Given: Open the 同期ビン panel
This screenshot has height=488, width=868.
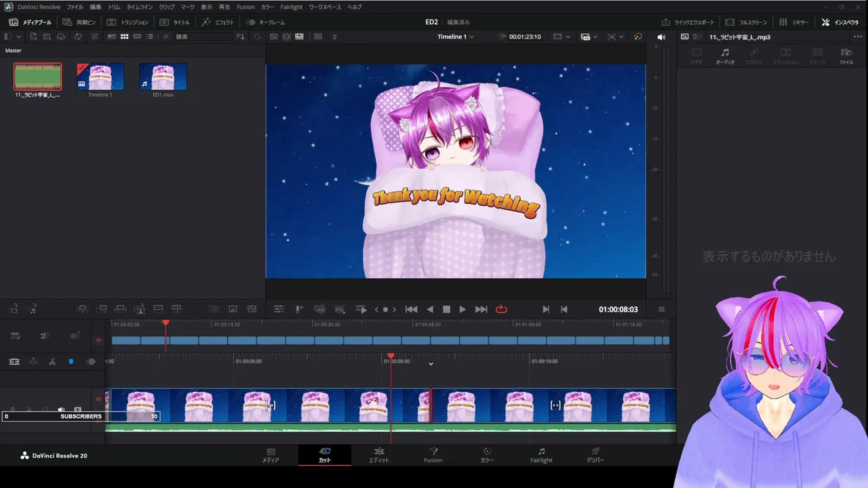Looking at the screenshot, I should (x=79, y=22).
